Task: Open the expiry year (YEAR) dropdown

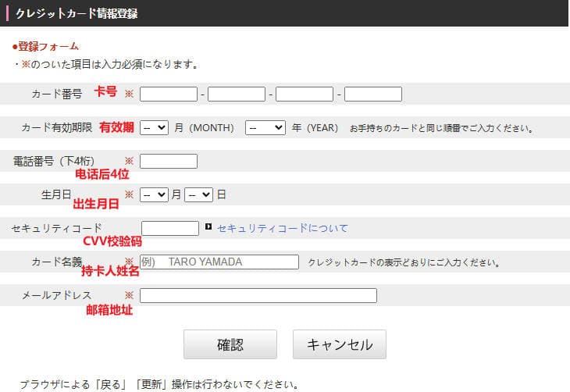Action: [x=265, y=127]
